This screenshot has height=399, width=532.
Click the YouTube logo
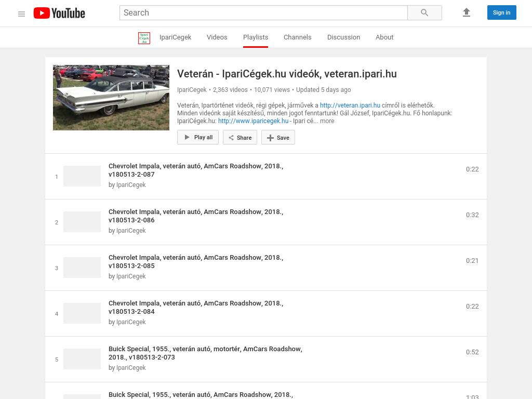(x=59, y=14)
